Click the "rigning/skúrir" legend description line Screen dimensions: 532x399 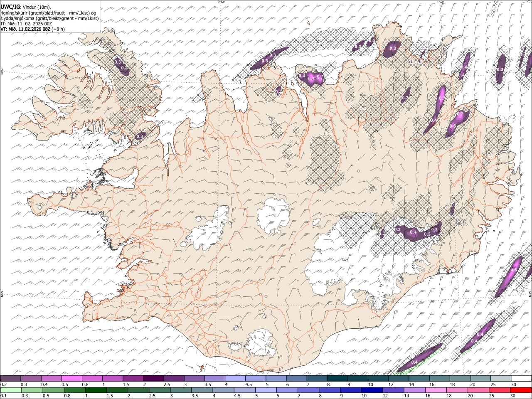click(48, 13)
